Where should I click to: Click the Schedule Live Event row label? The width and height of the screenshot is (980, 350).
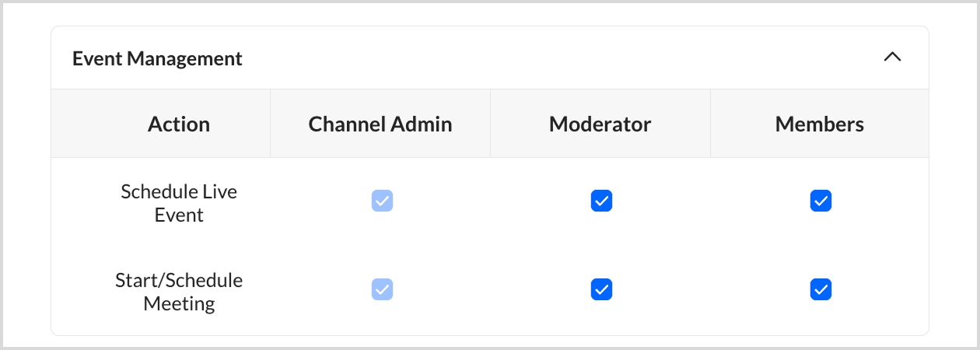point(179,203)
